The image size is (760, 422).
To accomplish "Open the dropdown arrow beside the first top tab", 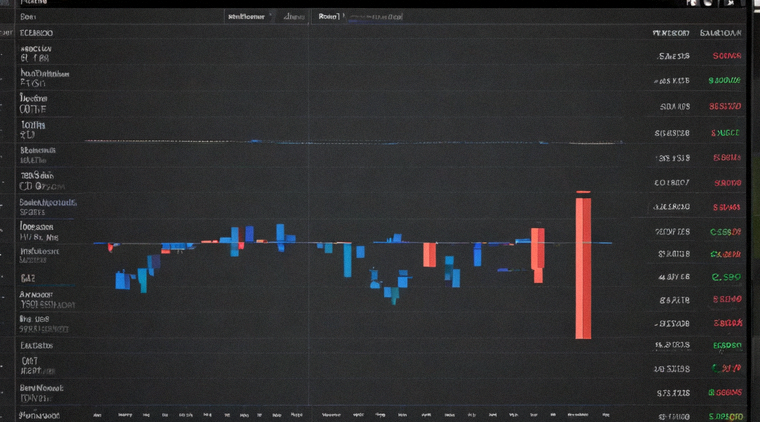I will point(270,16).
